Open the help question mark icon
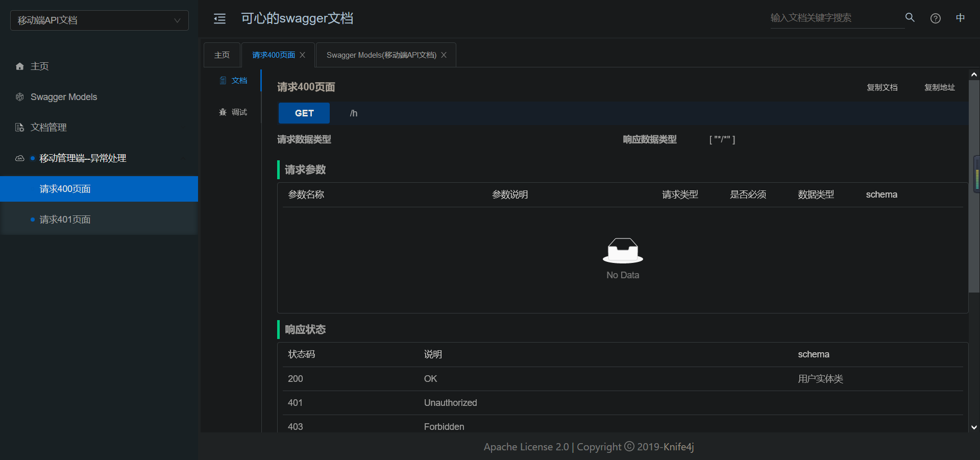The height and width of the screenshot is (460, 980). (x=936, y=18)
